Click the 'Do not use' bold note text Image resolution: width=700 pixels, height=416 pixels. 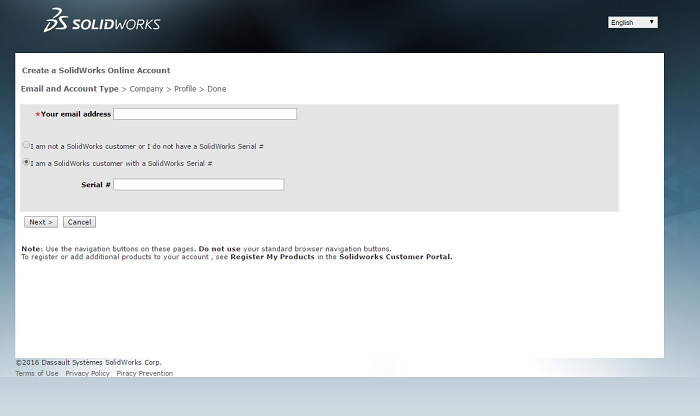pyautogui.click(x=220, y=249)
